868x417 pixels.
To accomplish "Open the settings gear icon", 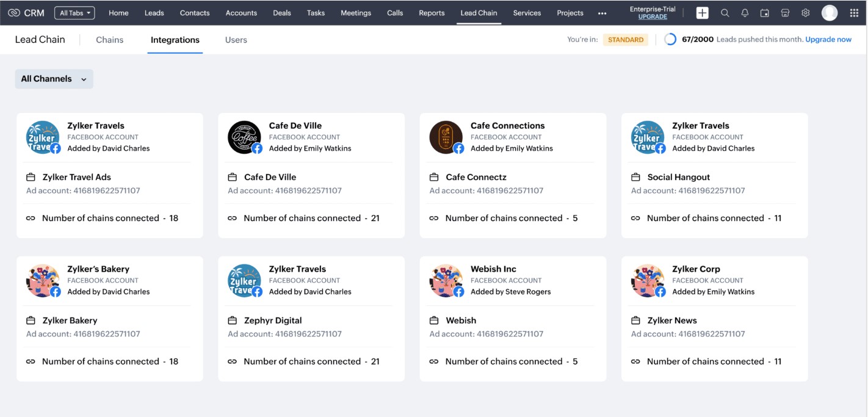I will 805,13.
